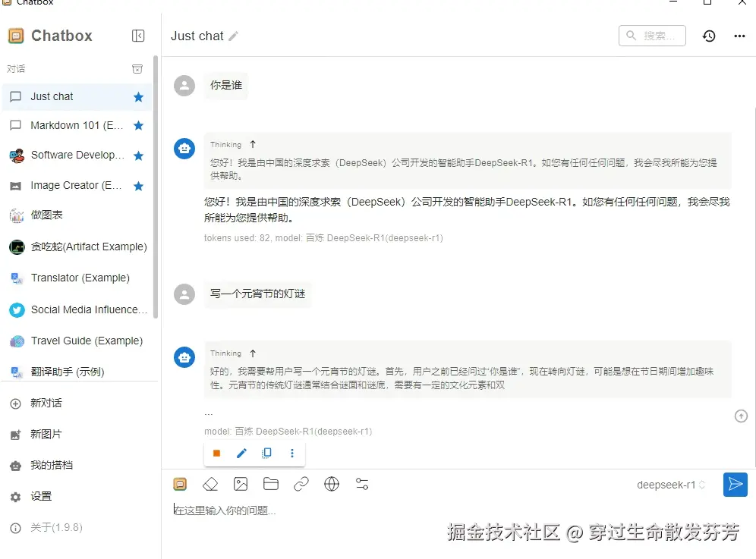This screenshot has height=559, width=756.
Task: Clear context with the eraser icon
Action: pos(210,484)
